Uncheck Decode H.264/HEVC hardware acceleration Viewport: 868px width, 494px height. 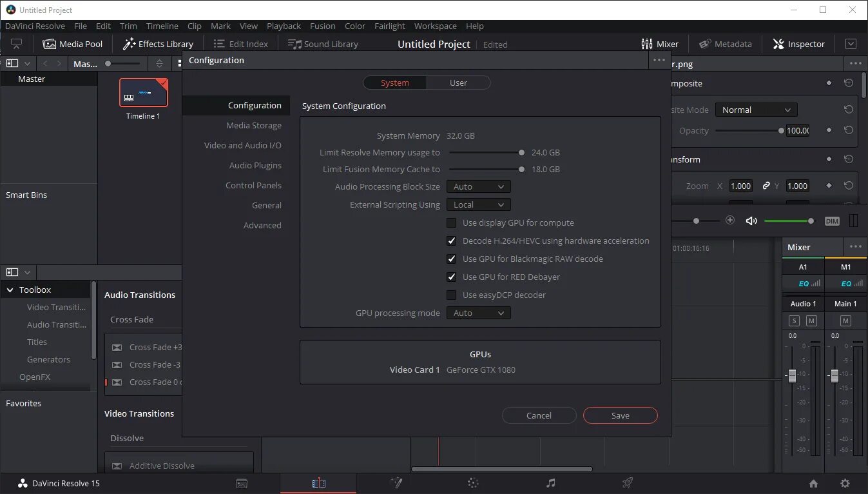452,241
